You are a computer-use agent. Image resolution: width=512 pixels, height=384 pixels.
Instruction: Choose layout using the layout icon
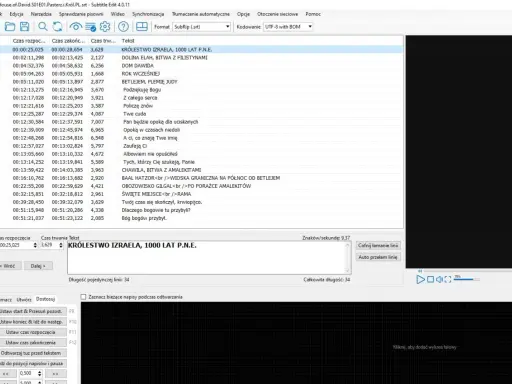click(142, 27)
